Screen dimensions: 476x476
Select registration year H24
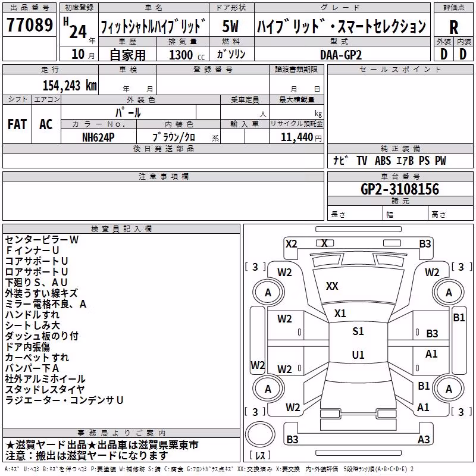76,28
